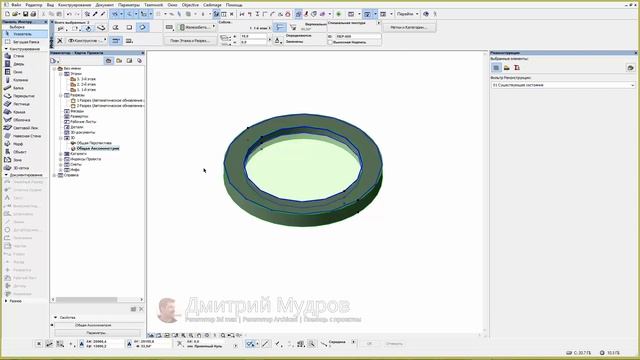Expand the Справка node in Navigator tree

(54, 175)
